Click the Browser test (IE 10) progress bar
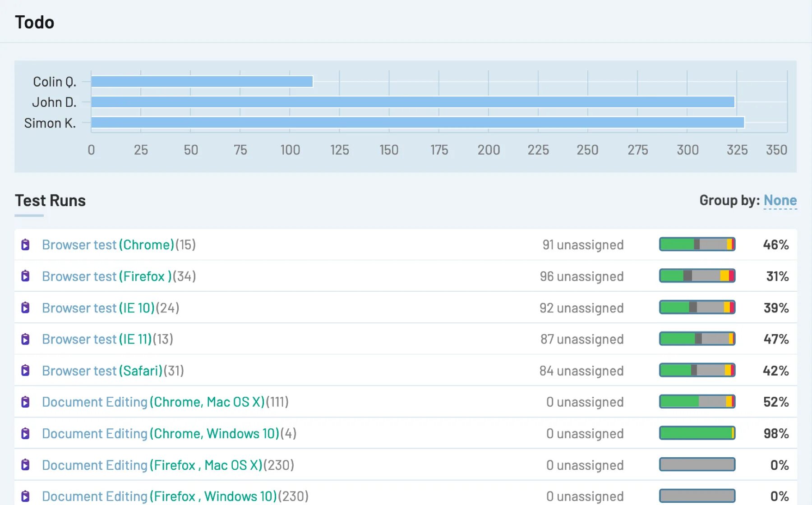Screen dimensions: 812x505 pyautogui.click(x=697, y=308)
